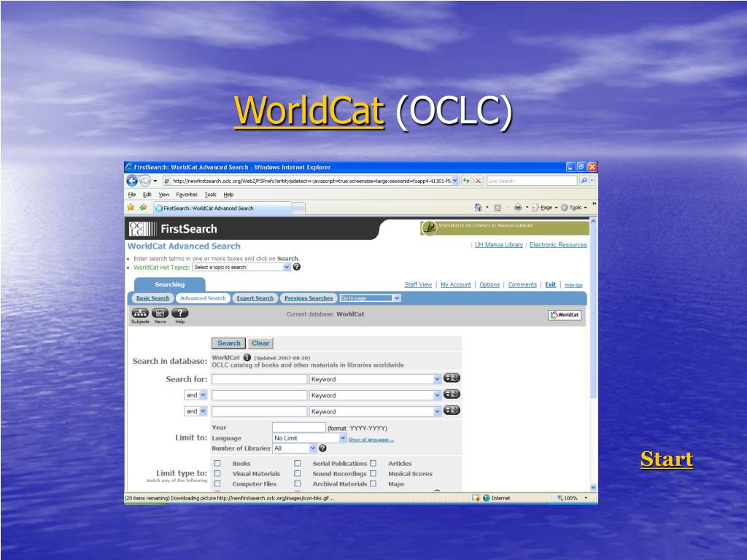Click the Previous Searches tab

309,298
